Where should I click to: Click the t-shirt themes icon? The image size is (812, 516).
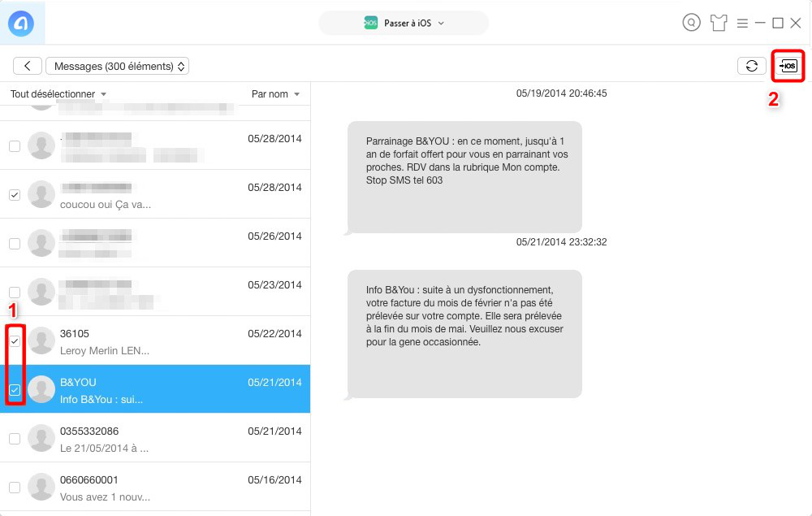(718, 22)
